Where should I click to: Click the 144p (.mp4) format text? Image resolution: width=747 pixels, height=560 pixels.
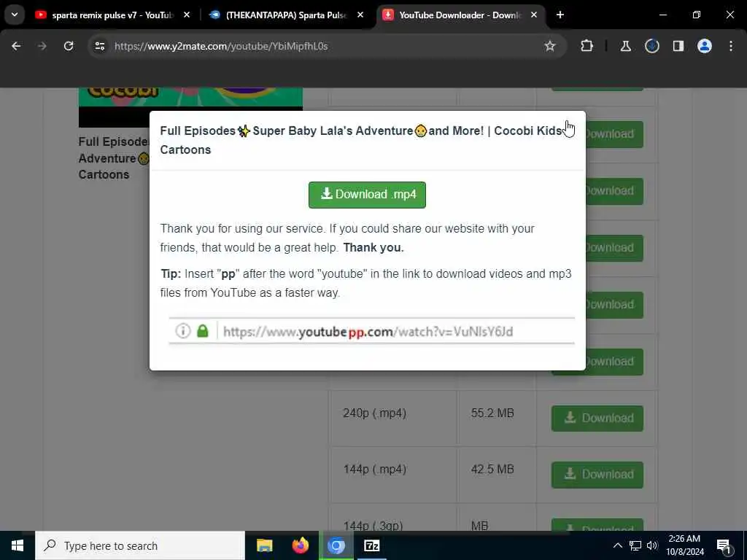374,470
